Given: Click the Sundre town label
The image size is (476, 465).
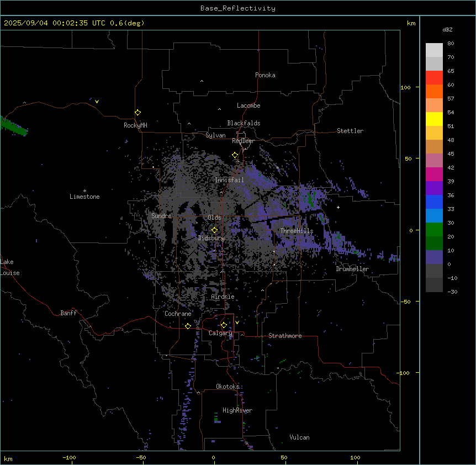Looking at the screenshot, I should click(161, 216).
